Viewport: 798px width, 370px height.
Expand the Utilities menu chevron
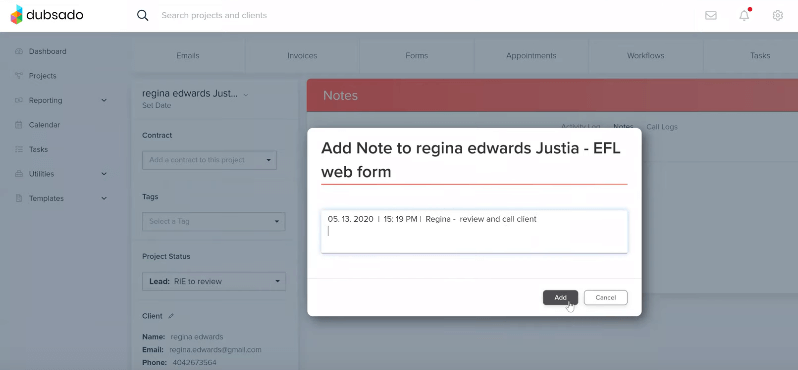pyautogui.click(x=104, y=174)
